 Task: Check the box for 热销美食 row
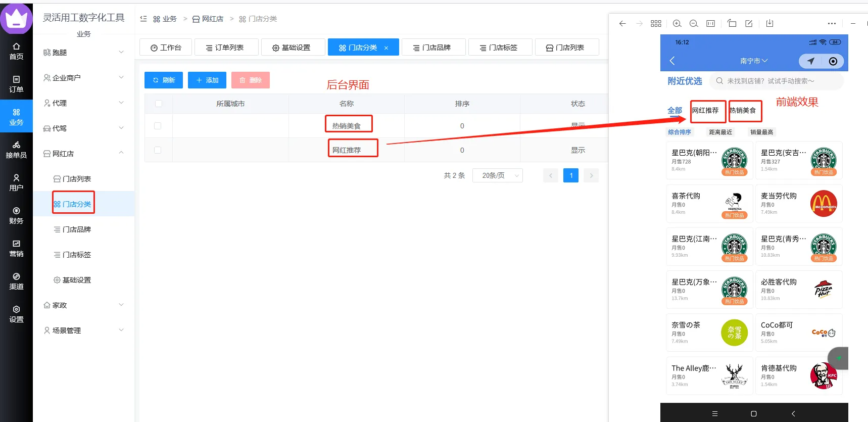[x=158, y=126]
